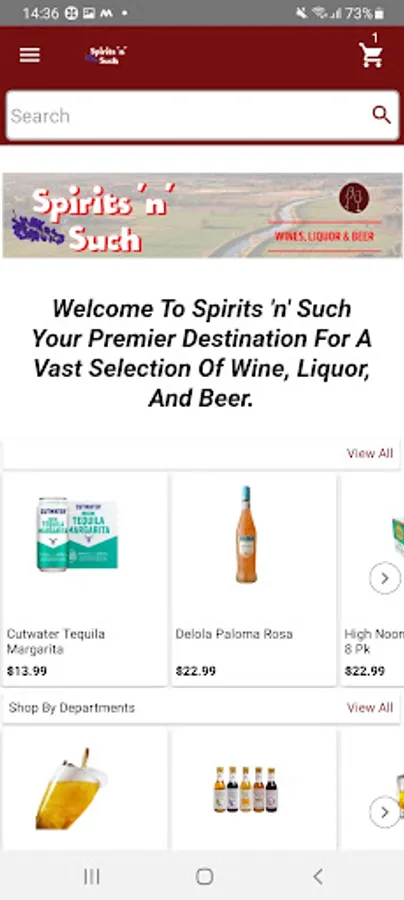Viewport: 404px width, 900px height.
Task: Tap Android recent apps button
Action: pyautogui.click(x=92, y=876)
